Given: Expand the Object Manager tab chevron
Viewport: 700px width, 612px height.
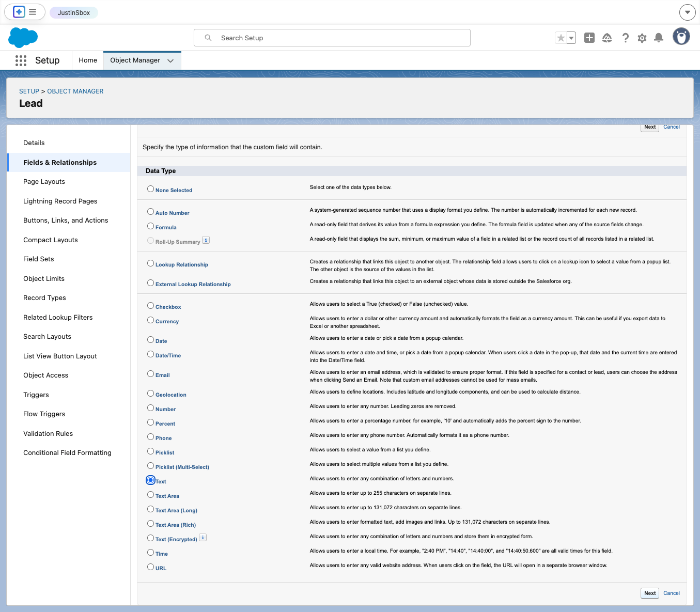Looking at the screenshot, I should (x=170, y=60).
